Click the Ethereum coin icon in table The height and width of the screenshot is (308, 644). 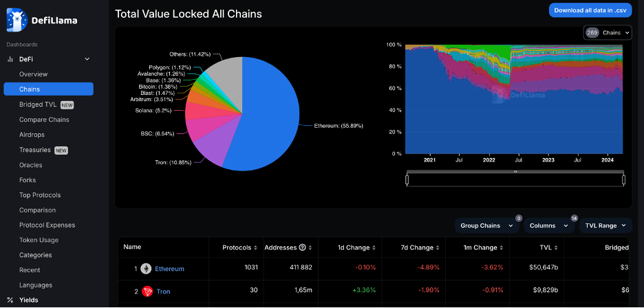pyautogui.click(x=146, y=269)
